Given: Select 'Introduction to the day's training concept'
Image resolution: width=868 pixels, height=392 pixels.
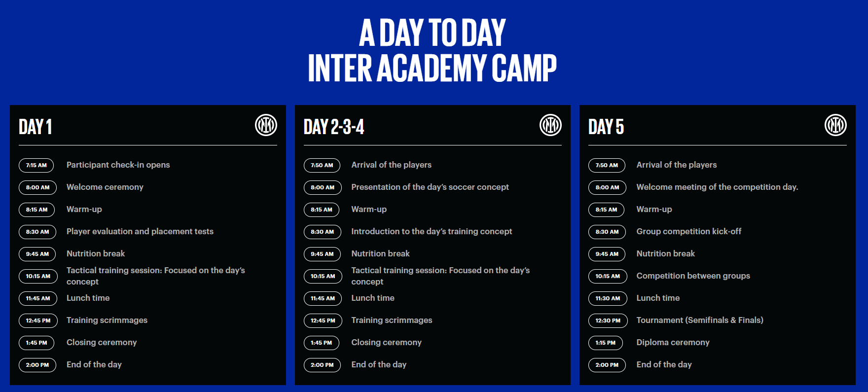Looking at the screenshot, I should click(x=432, y=231).
